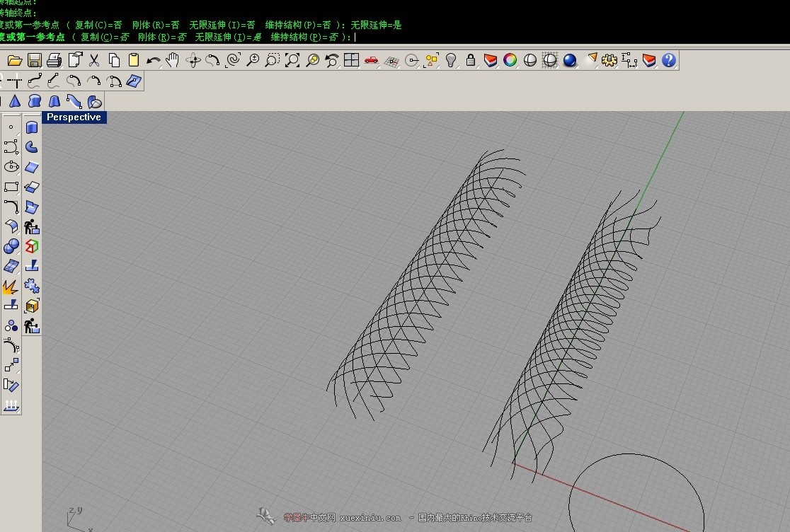Image resolution: width=790 pixels, height=532 pixels.
Task: Select the blue puzzle piece icon
Action: point(32,286)
